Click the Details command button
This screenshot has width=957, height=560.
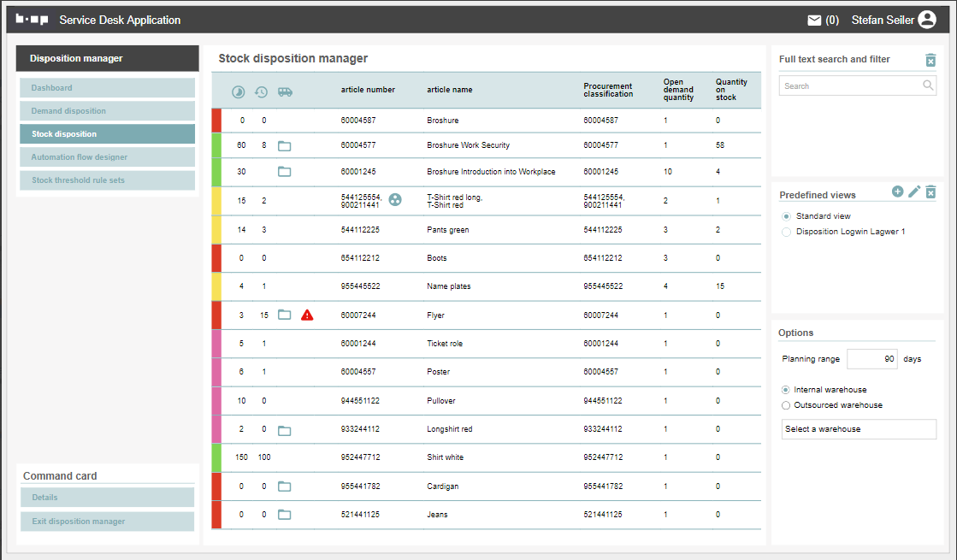[108, 498]
